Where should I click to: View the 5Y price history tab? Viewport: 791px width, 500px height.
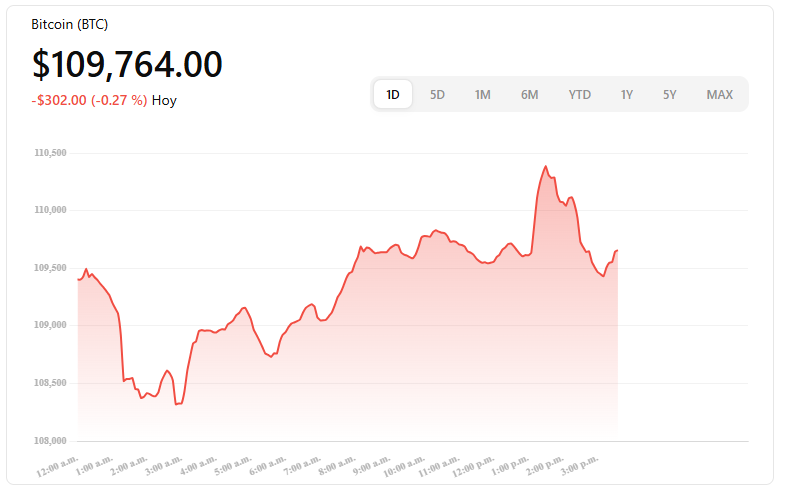click(x=669, y=95)
